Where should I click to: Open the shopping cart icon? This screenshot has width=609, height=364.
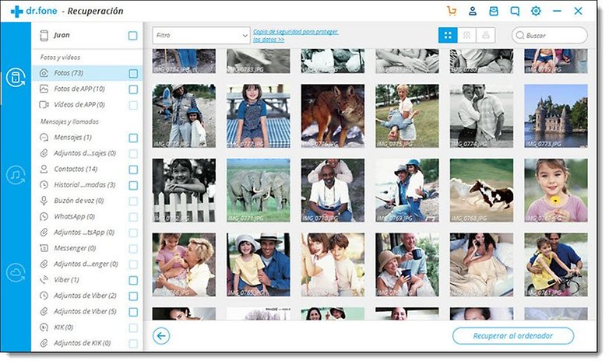(x=452, y=11)
